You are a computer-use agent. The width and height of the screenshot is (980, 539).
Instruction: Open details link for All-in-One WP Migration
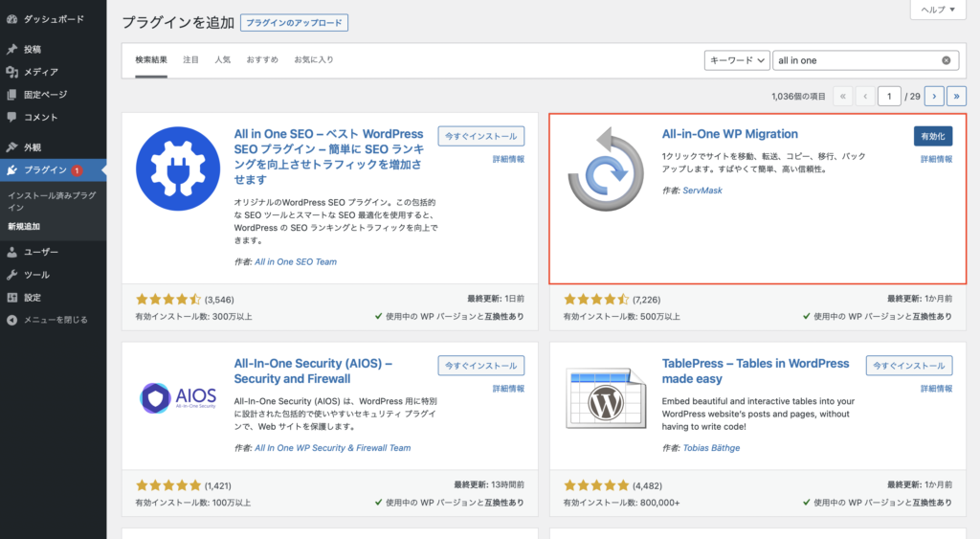[936, 160]
